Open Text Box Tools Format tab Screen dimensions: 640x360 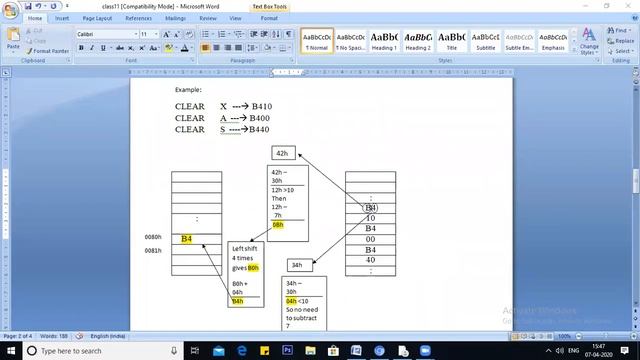[x=269, y=18]
